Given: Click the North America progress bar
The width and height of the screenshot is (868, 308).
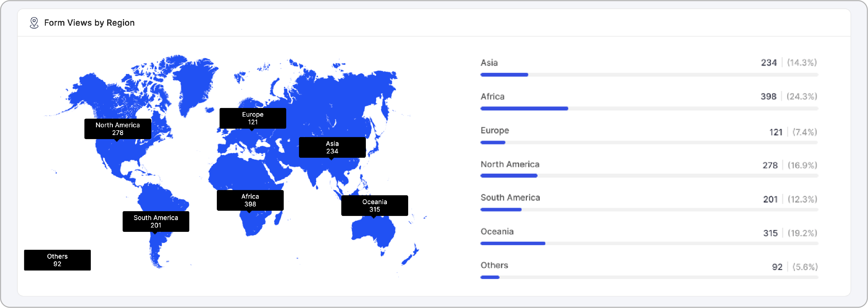Looking at the screenshot, I should pos(649,176).
